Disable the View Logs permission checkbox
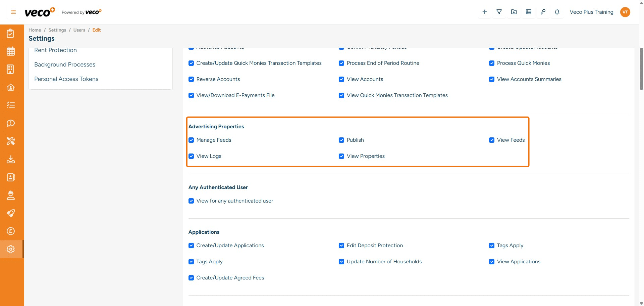644x306 pixels. point(191,156)
